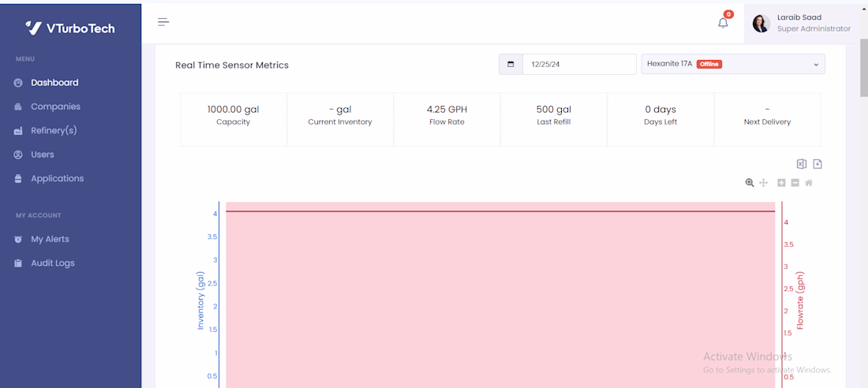This screenshot has height=388, width=868.
Task: Click Laraib Saad's profile avatar
Action: (x=761, y=23)
